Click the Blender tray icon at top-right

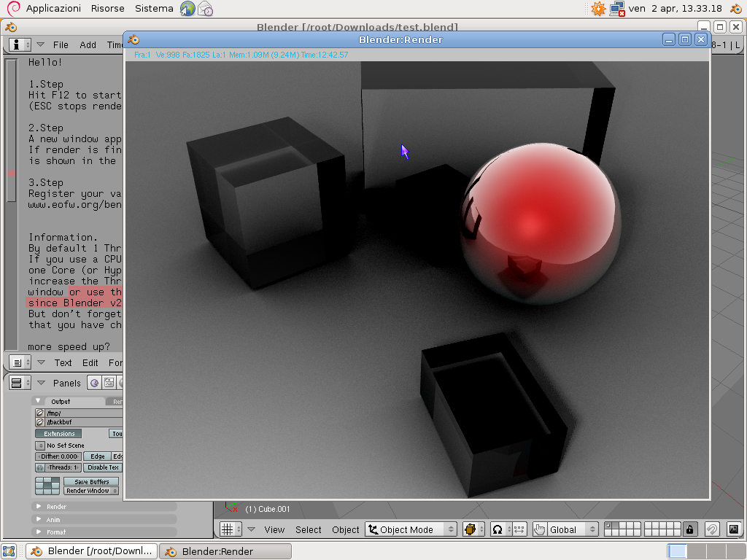click(735, 9)
